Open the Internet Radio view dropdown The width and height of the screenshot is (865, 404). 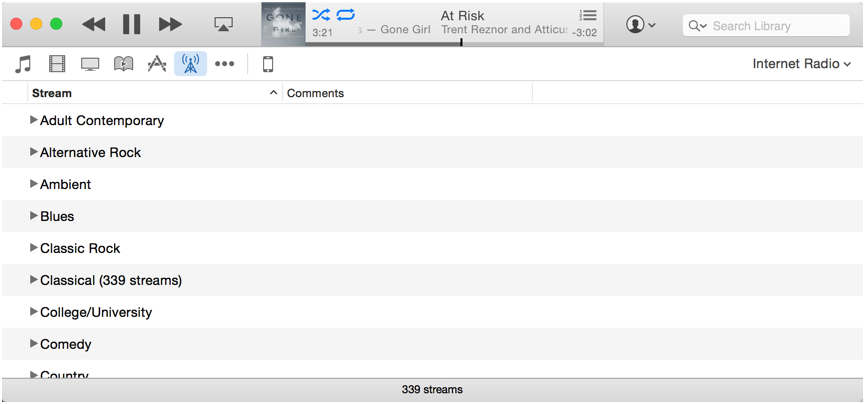click(802, 64)
